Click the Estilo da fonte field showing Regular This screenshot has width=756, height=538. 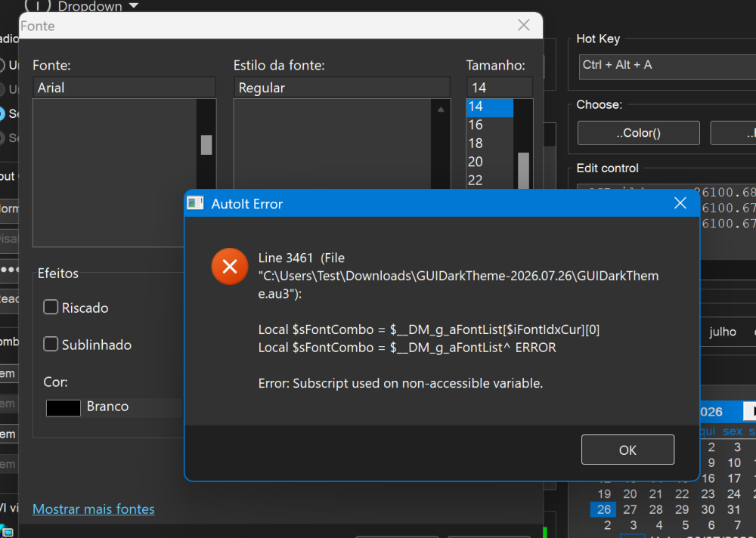tap(342, 88)
